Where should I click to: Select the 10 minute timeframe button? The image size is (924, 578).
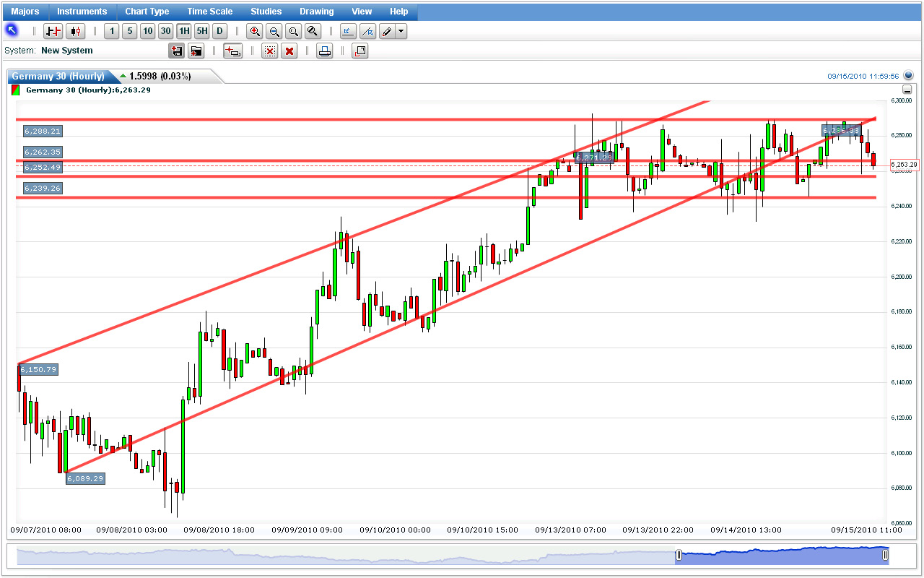(x=147, y=31)
